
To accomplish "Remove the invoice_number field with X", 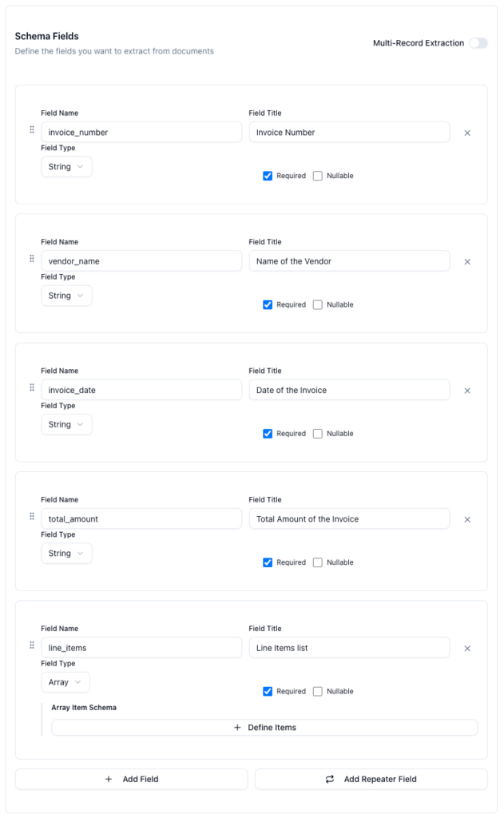I will click(x=467, y=133).
